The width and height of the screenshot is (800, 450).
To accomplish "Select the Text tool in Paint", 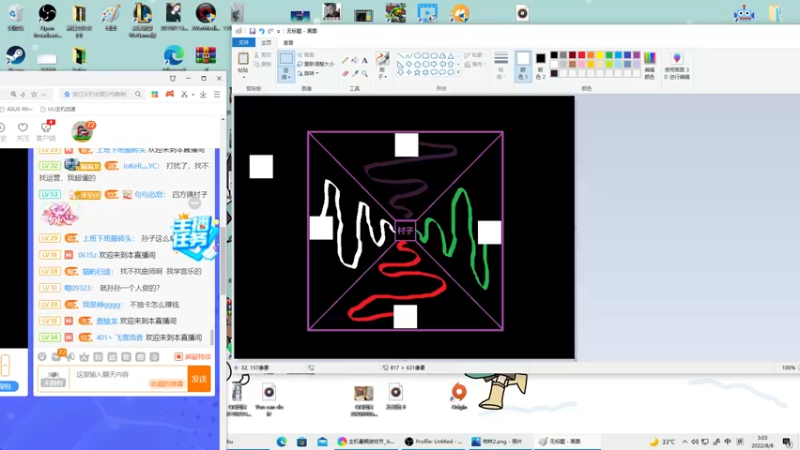I will (x=364, y=60).
